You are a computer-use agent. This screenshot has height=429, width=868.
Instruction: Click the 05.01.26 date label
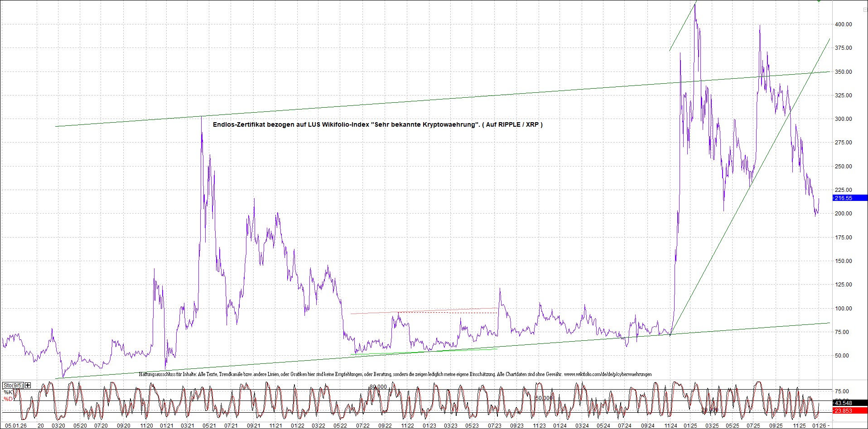(x=15, y=426)
